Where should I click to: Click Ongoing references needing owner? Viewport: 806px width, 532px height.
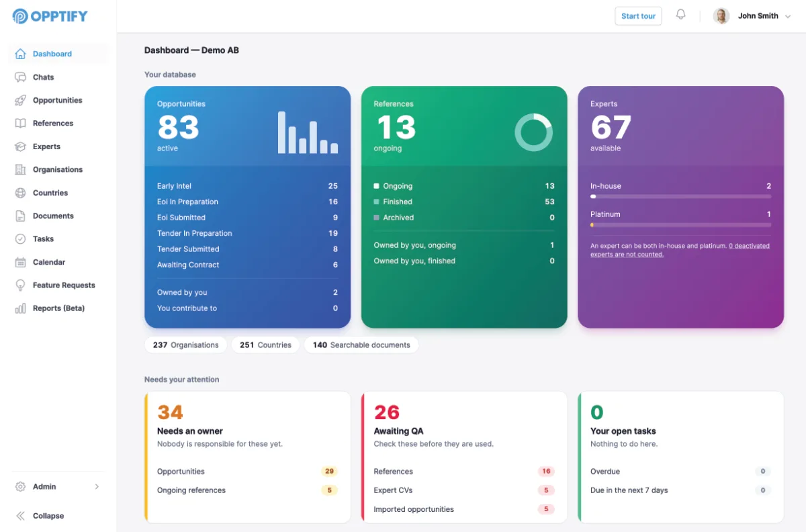(x=247, y=490)
